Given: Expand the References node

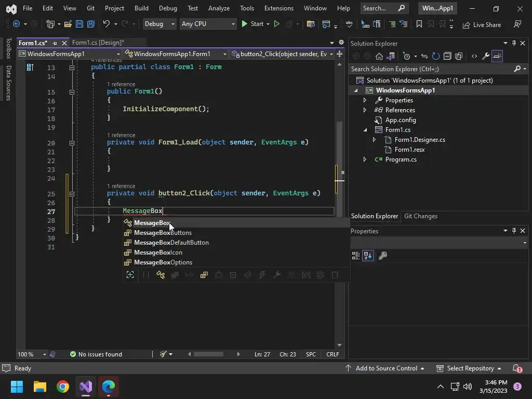Looking at the screenshot, I should click(365, 110).
